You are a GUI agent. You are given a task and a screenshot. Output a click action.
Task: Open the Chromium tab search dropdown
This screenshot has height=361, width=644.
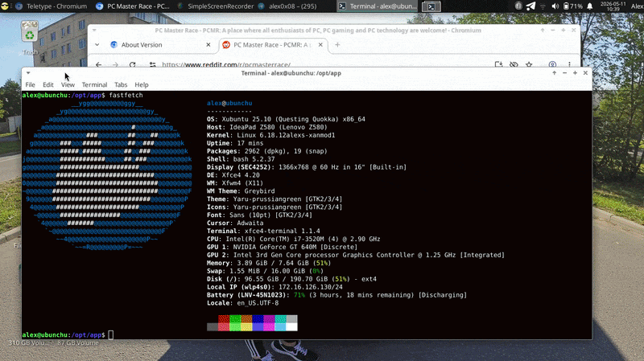[x=97, y=45]
